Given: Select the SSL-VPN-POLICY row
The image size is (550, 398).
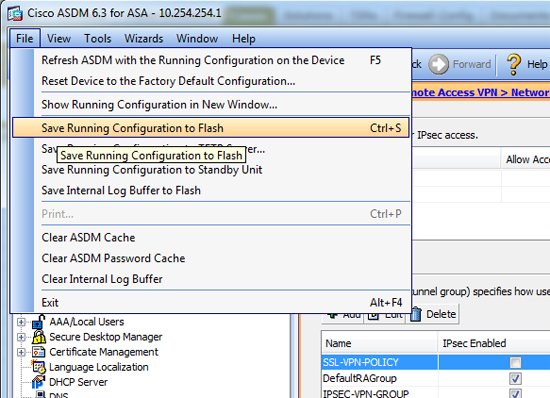Looking at the screenshot, I should click(436, 362).
